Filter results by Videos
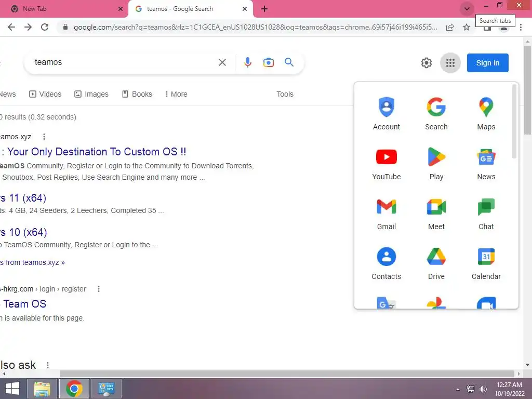 (x=45, y=94)
